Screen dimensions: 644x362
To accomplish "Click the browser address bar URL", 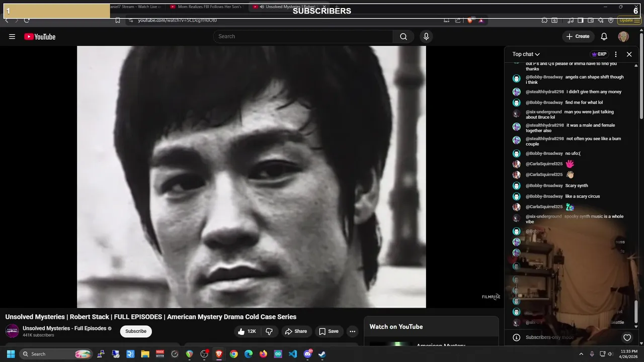I will [x=178, y=20].
